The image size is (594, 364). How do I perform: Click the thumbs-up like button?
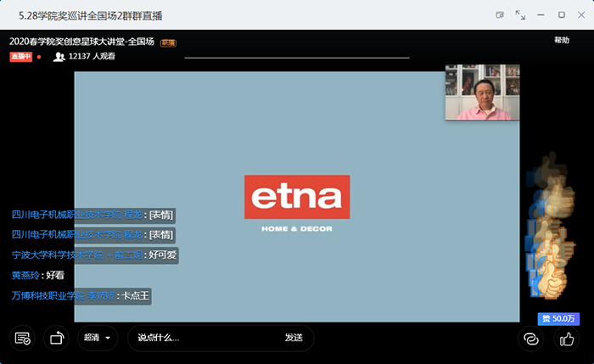coord(566,339)
